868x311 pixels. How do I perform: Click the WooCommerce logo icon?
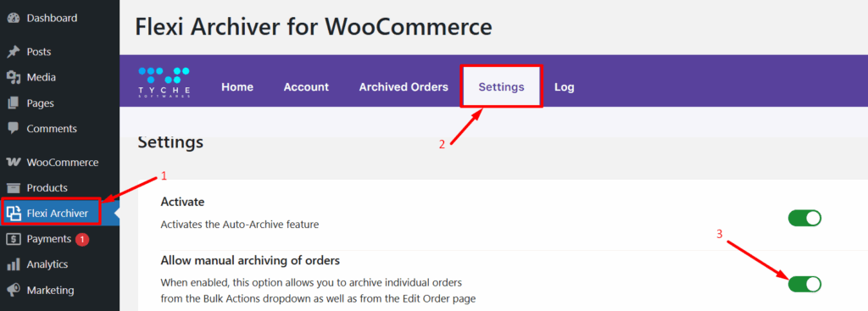click(14, 163)
